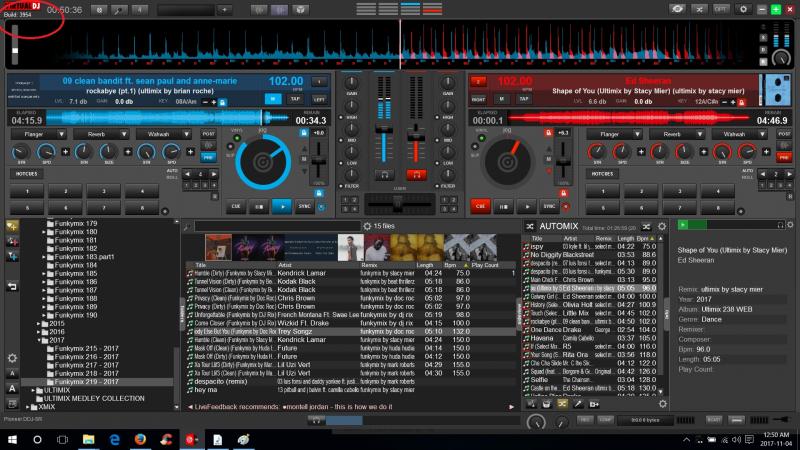The width and height of the screenshot is (800, 450).
Task: Sort the file list by the Artist column
Action: click(x=317, y=265)
